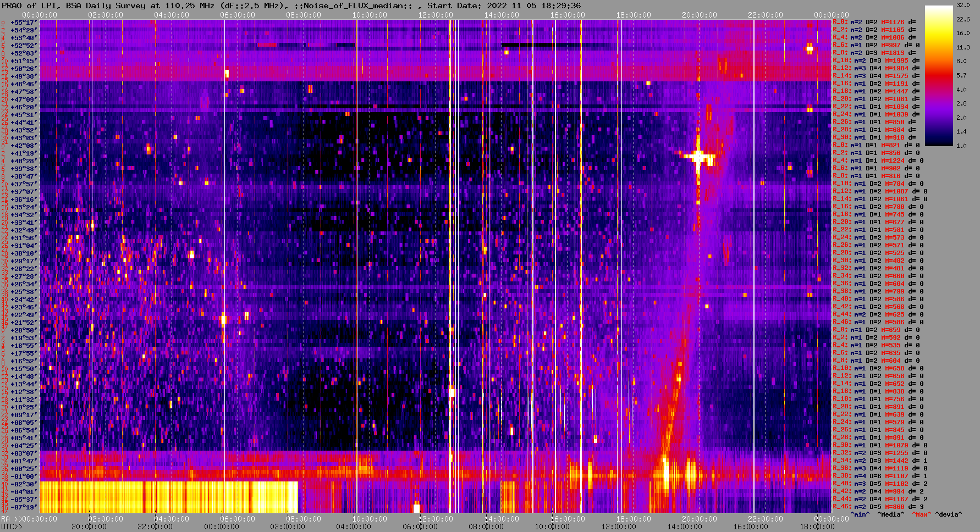The width and height of the screenshot is (980, 532).
Task: Click the row stats entry with M=1575
Action: [x=876, y=76]
